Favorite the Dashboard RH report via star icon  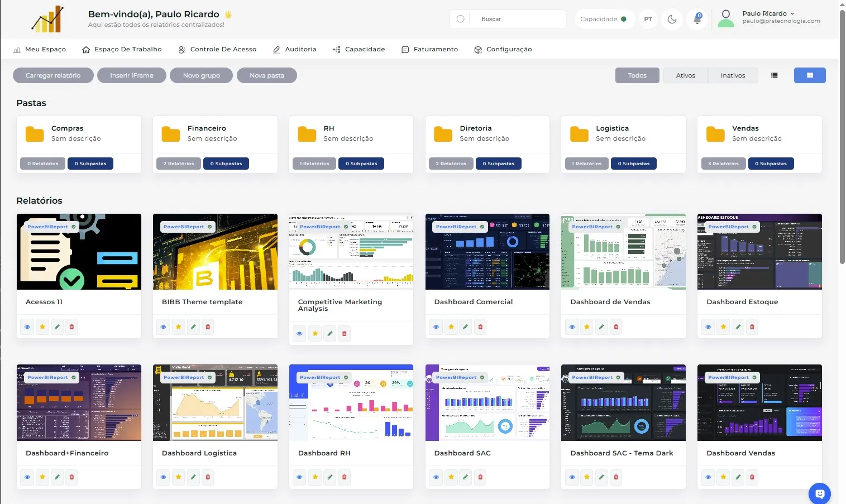pos(314,477)
